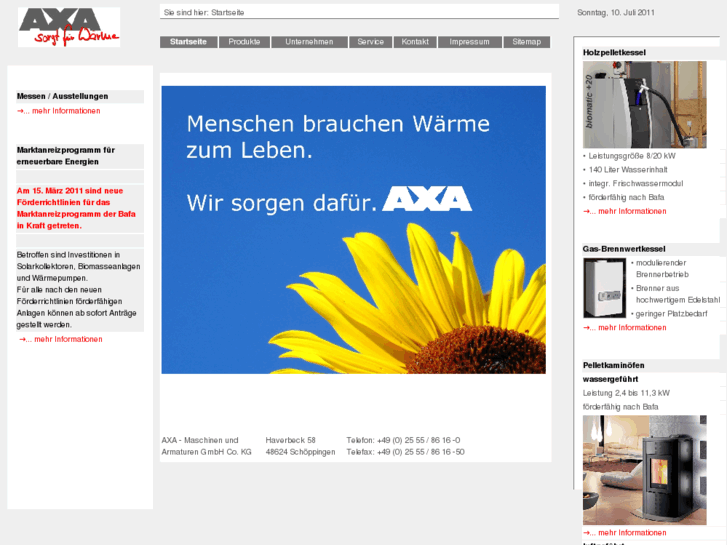Follow mehr Informationen under Messen / Ausstellungen

click(59, 111)
